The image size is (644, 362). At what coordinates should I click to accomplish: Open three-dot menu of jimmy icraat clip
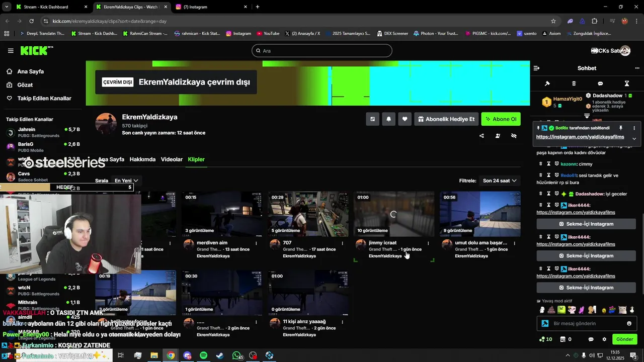pyautogui.click(x=429, y=243)
